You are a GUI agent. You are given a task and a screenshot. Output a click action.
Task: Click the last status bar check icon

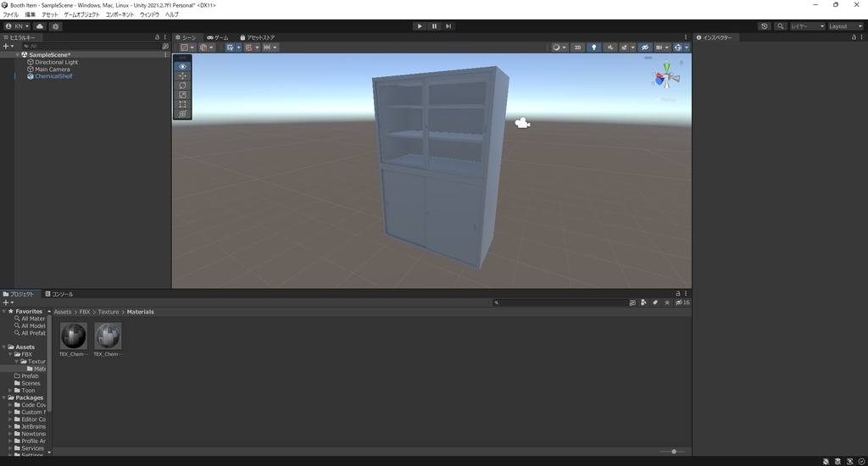pyautogui.click(x=861, y=461)
